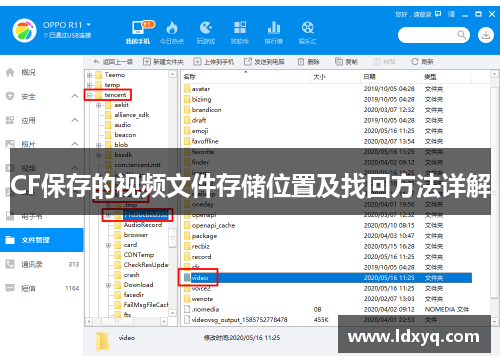Viewport: 500px width, 362px height.
Task: Select the video folder row
Action: [x=327, y=278]
